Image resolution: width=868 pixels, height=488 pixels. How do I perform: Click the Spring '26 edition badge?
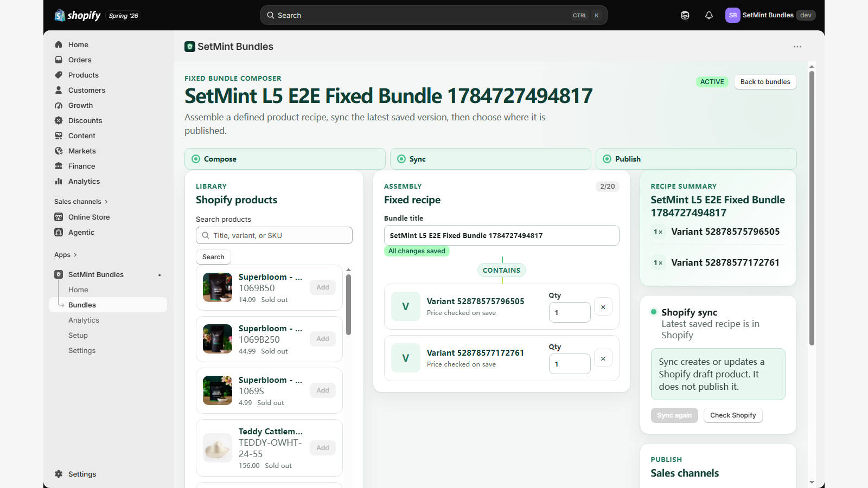pyautogui.click(x=123, y=16)
